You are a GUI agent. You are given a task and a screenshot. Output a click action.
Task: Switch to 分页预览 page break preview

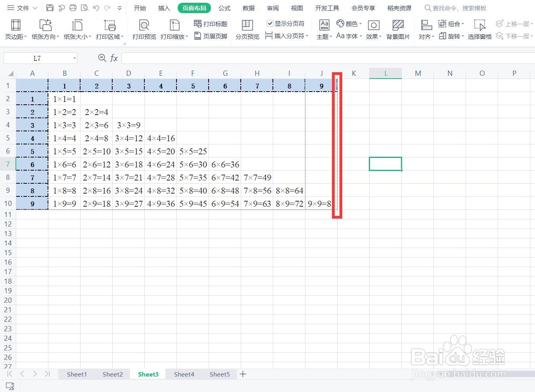(247, 30)
